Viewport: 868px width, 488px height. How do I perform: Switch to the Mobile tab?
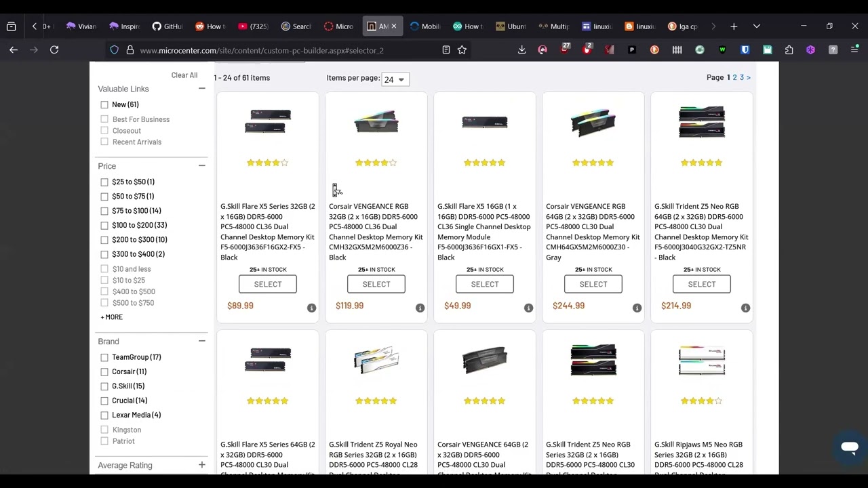click(x=425, y=26)
